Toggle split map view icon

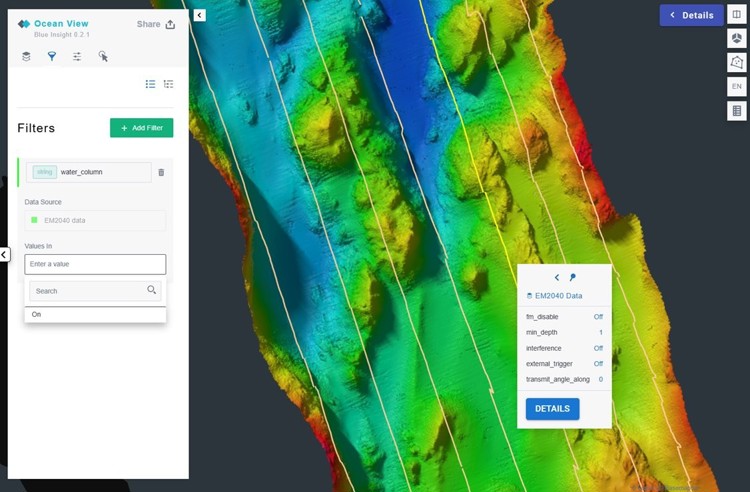pos(737,14)
